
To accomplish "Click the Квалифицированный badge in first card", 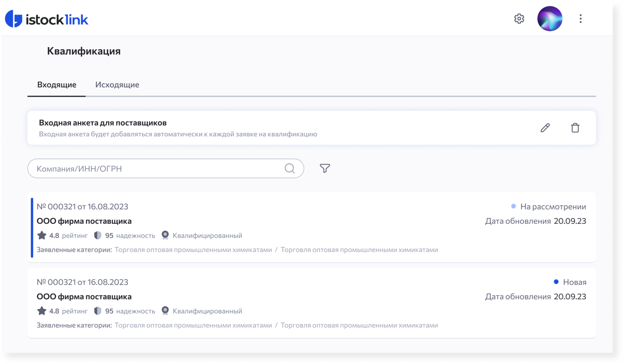I will [202, 235].
